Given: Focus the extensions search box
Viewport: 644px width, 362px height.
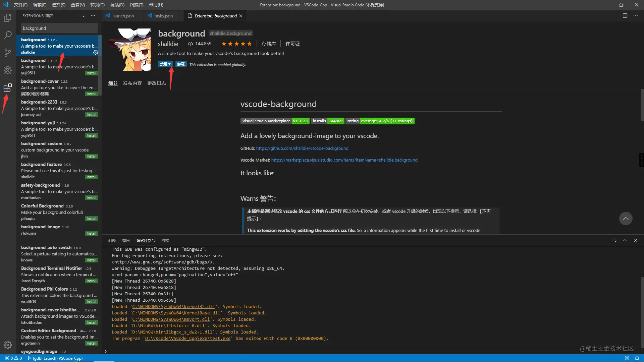Looking at the screenshot, I should coord(59,28).
